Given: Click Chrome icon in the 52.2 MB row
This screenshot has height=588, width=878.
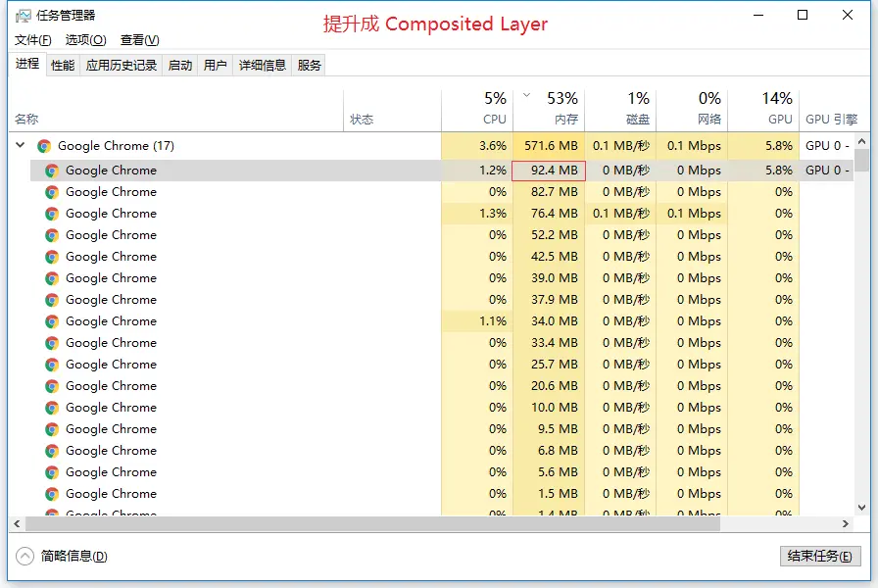Looking at the screenshot, I should click(x=52, y=236).
